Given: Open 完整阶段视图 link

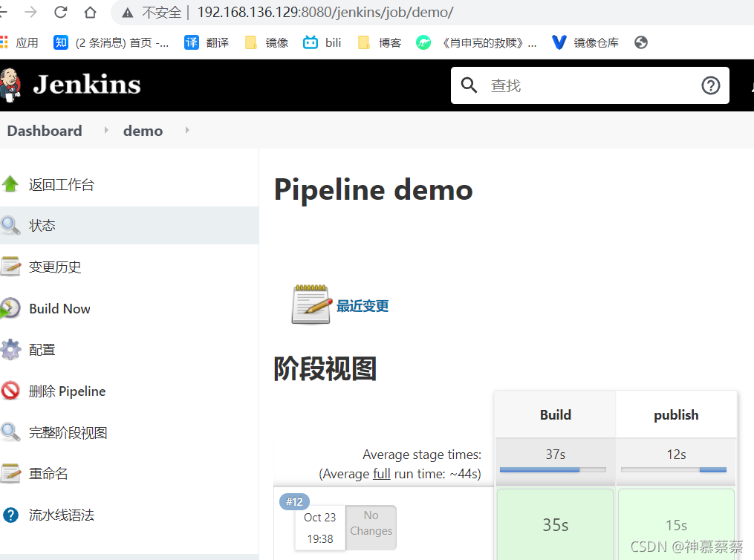Looking at the screenshot, I should [x=68, y=432].
